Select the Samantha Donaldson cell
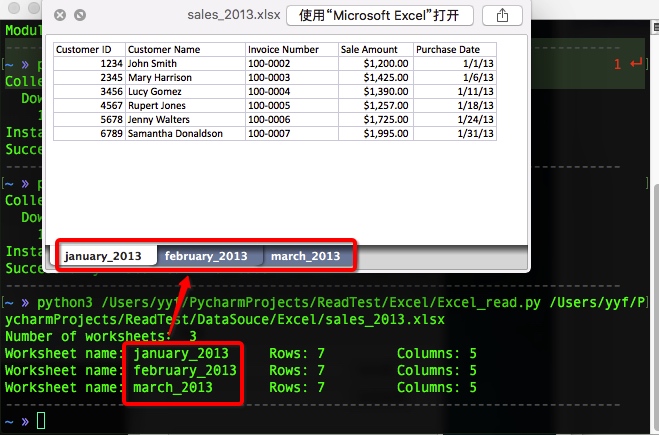This screenshot has width=659, height=435. coord(185,133)
